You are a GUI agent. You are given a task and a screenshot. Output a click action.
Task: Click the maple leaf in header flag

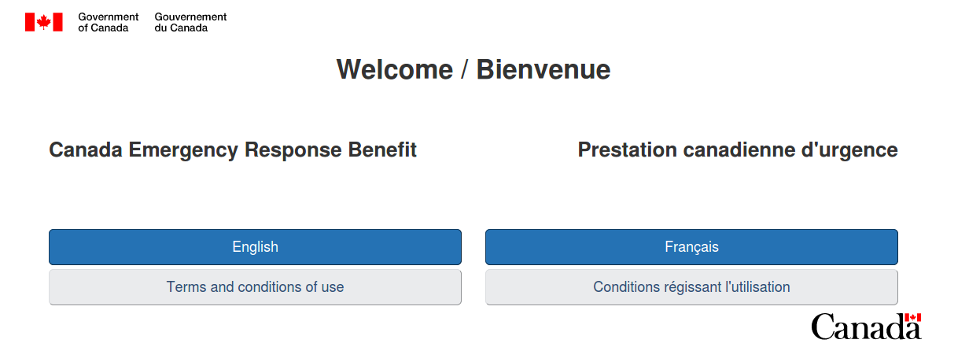tap(43, 22)
